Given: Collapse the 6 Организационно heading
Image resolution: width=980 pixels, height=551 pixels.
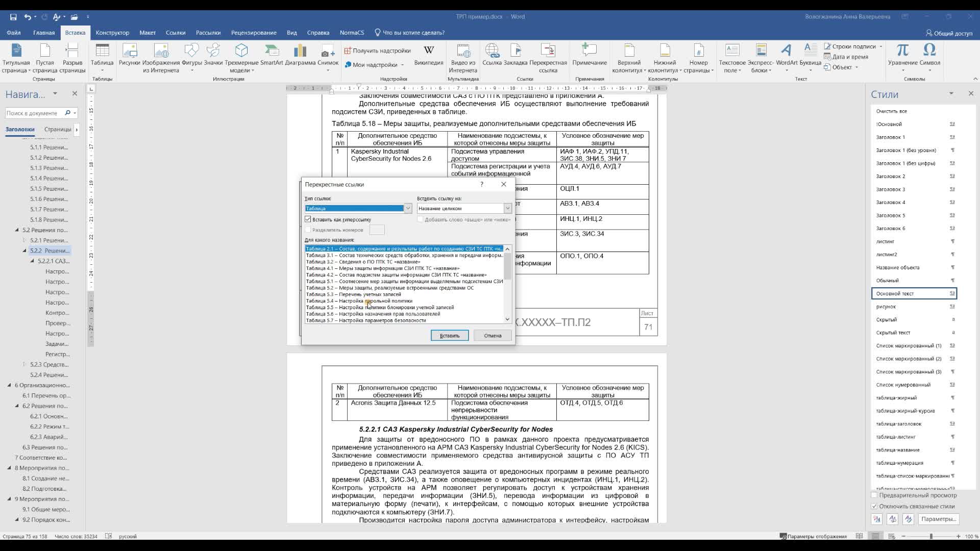Looking at the screenshot, I should coord(9,386).
